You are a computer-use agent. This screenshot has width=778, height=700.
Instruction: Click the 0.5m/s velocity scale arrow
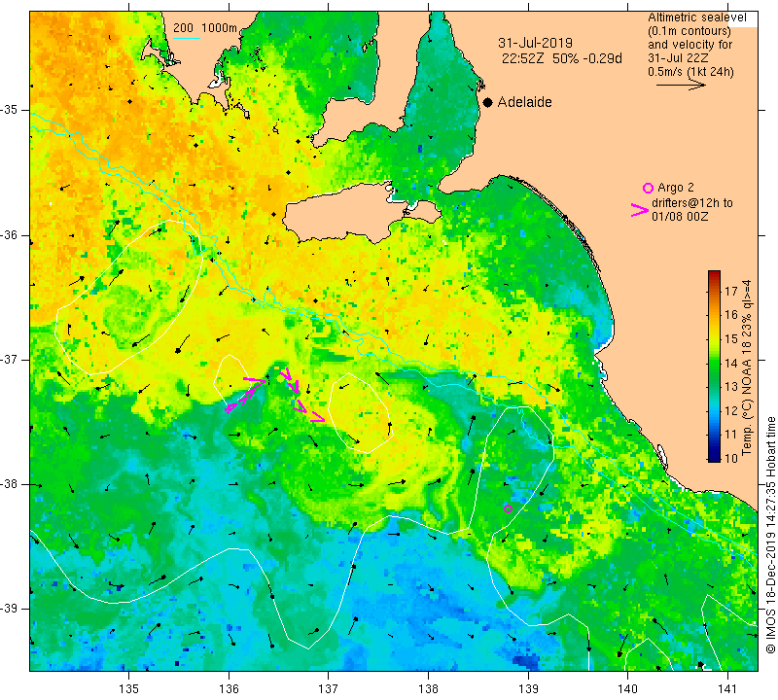(x=681, y=86)
